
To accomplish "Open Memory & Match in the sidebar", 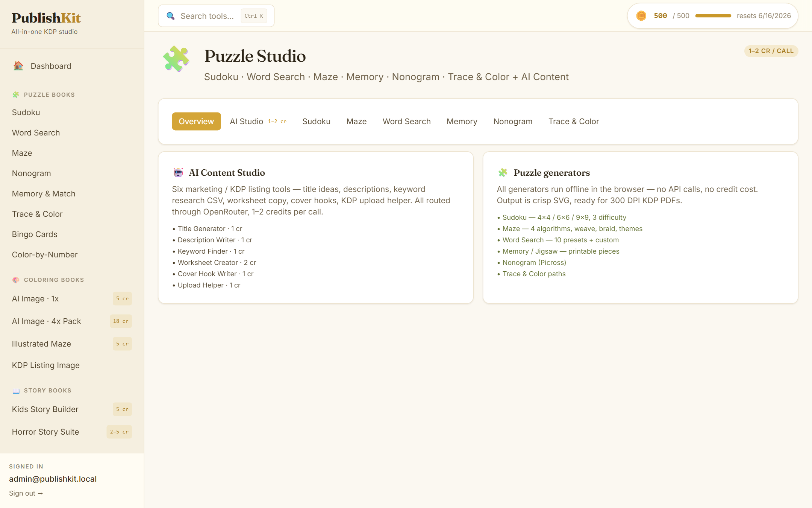I will point(72,193).
